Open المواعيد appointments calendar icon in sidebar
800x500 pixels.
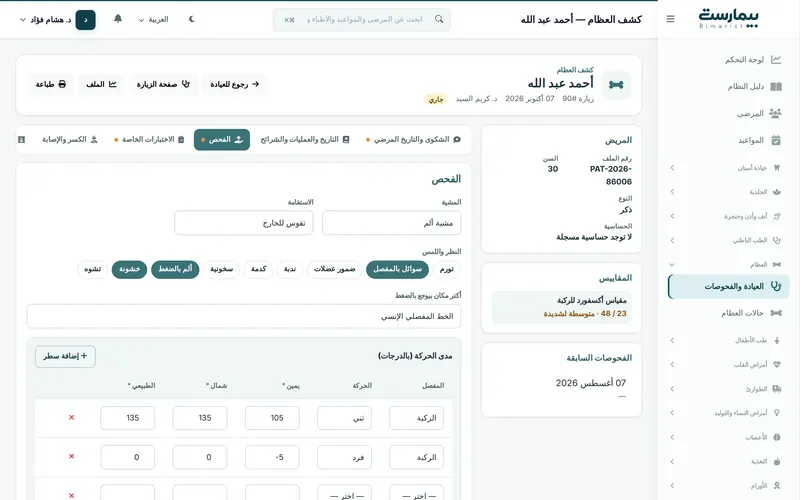[776, 140]
